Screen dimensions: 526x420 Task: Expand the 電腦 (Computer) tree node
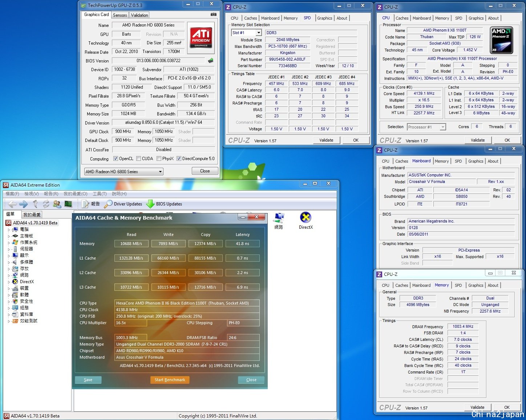click(9, 229)
